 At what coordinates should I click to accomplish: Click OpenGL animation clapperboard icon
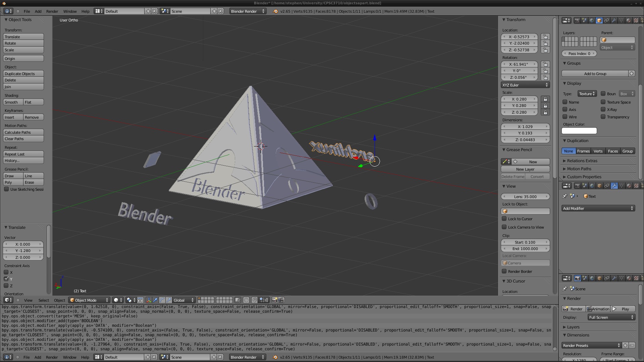[x=281, y=300]
